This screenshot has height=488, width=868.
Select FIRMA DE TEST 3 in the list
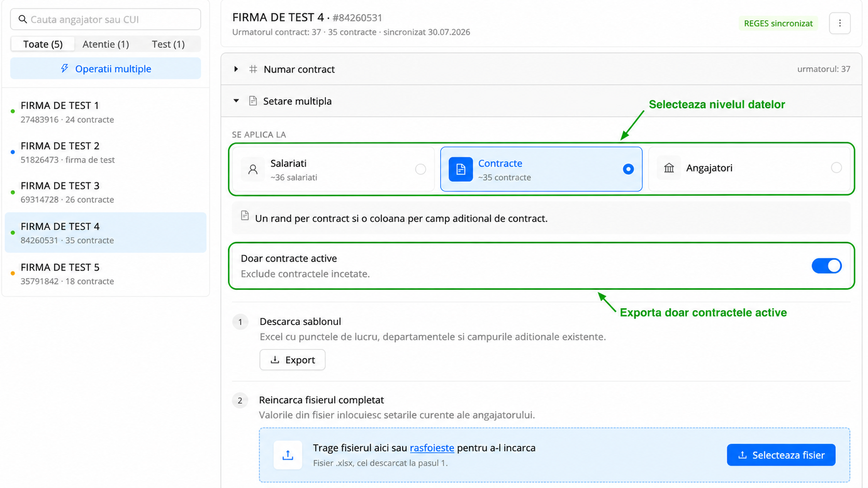tap(105, 192)
